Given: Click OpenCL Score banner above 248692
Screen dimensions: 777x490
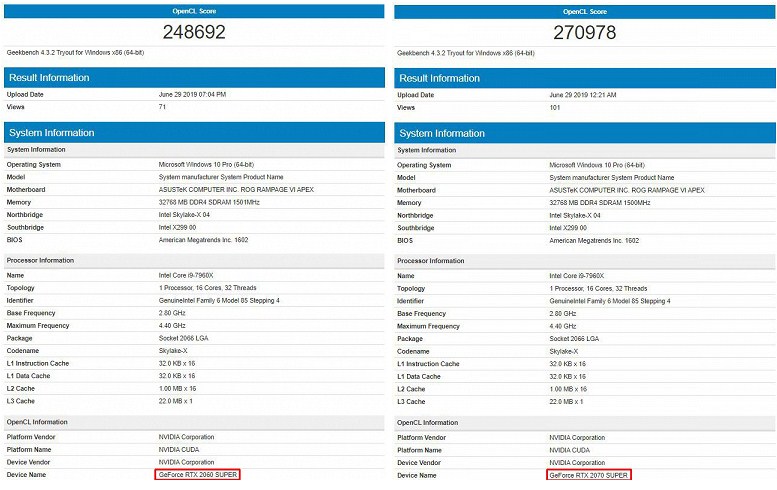Looking at the screenshot, I should click(194, 11).
